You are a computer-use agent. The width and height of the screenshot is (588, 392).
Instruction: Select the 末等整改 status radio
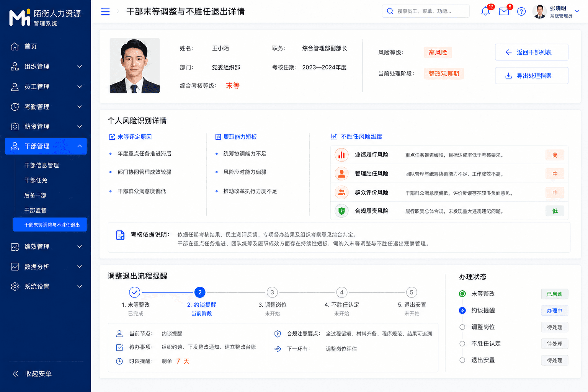462,294
